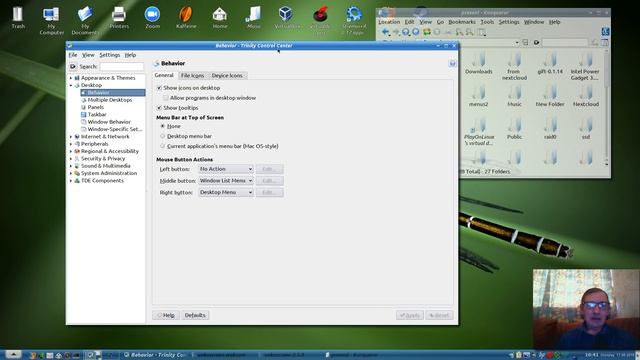Open Intel Power Gadget folder in Konqueror
The image size is (640, 360).
[x=585, y=67]
